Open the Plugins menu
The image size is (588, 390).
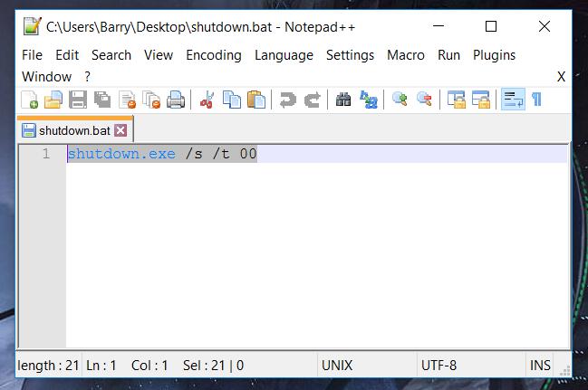point(495,55)
